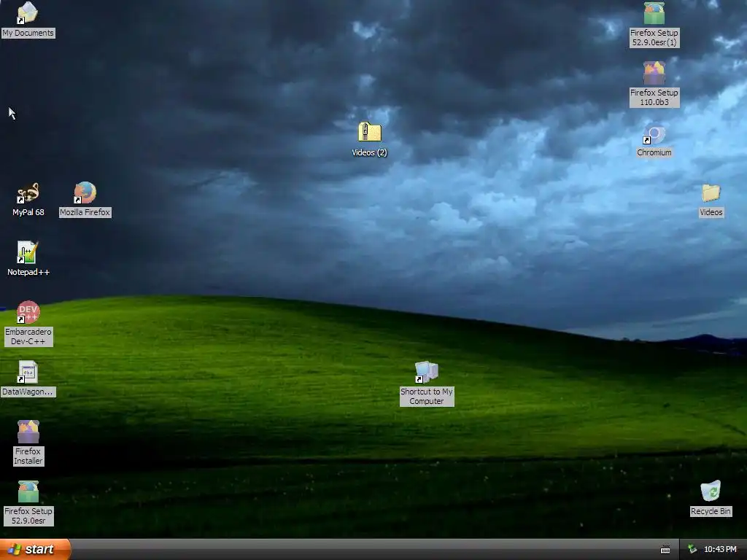Click the on-screen keyboard tray icon
This screenshot has width=747, height=560.
point(665,550)
